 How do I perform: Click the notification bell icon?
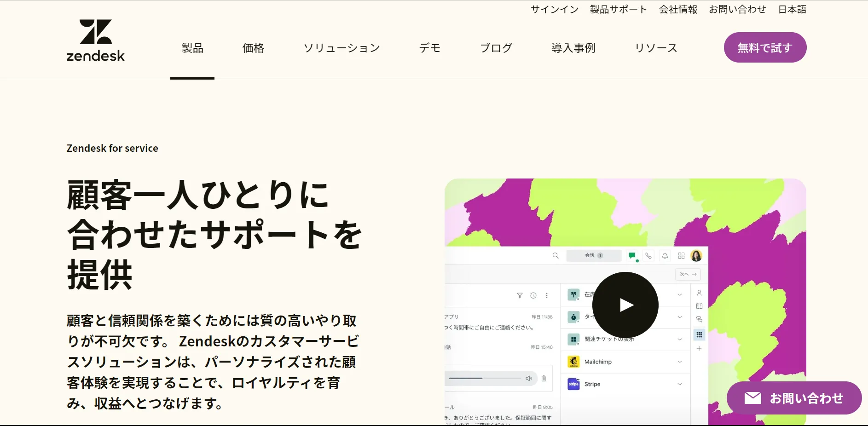tap(665, 256)
